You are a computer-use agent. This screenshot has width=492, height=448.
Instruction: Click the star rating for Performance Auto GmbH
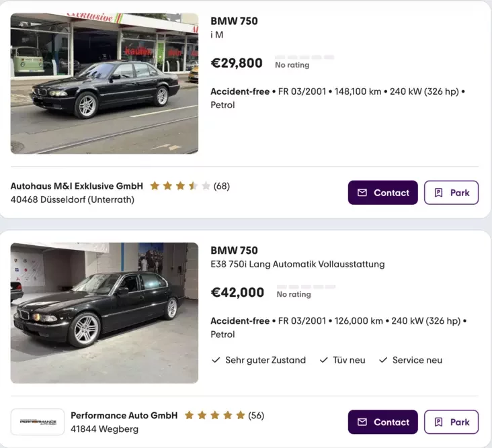214,416
